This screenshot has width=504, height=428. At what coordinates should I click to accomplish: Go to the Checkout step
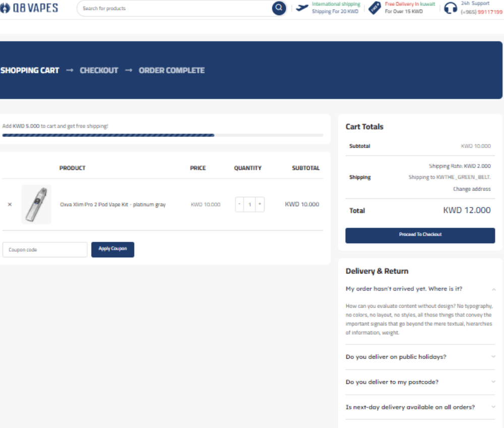tap(99, 70)
